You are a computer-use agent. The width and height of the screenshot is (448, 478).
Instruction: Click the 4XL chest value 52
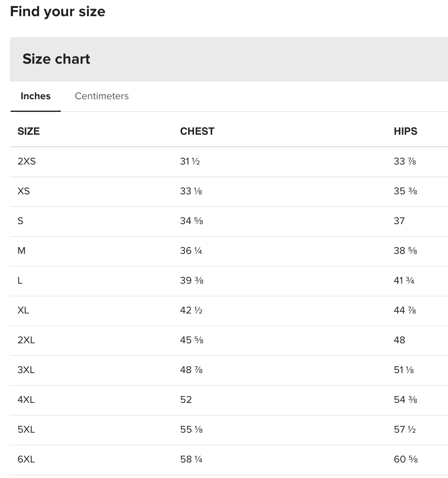tap(186, 400)
